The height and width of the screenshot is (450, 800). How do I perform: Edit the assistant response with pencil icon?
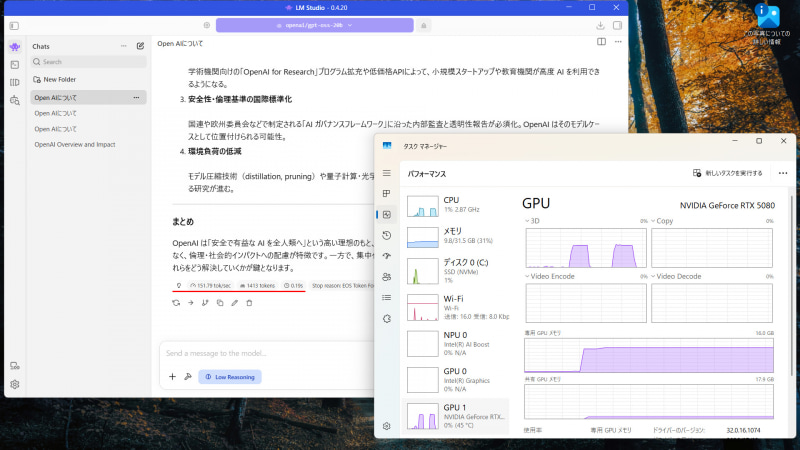tap(235, 303)
